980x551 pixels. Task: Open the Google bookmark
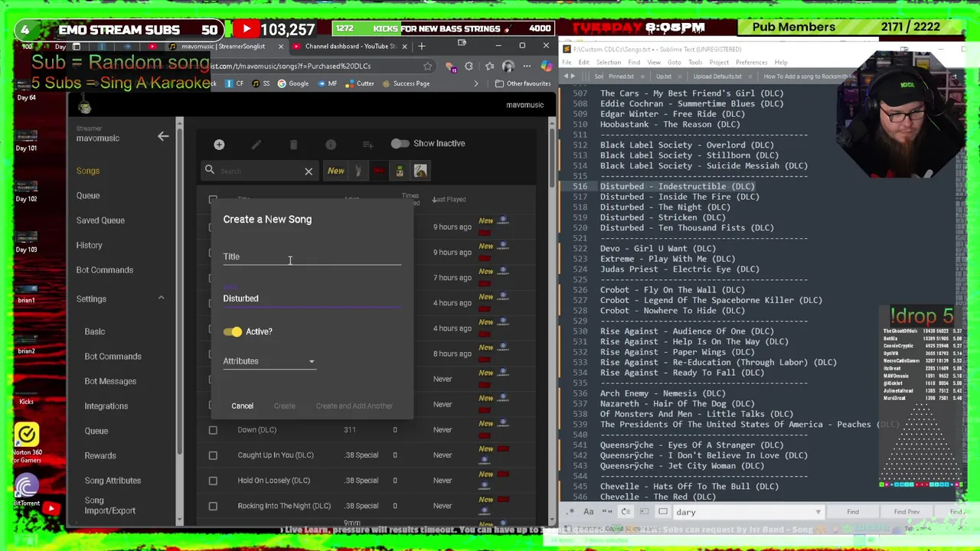pyautogui.click(x=292, y=83)
